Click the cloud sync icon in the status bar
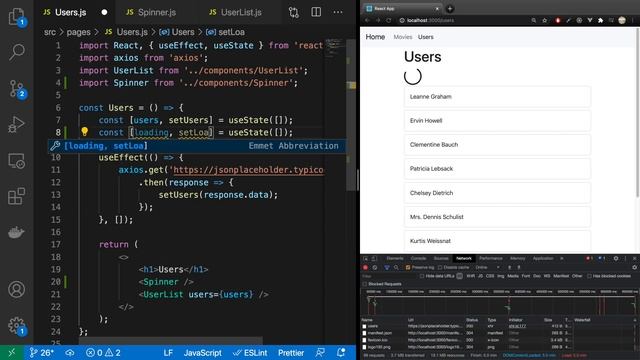 click(70, 353)
